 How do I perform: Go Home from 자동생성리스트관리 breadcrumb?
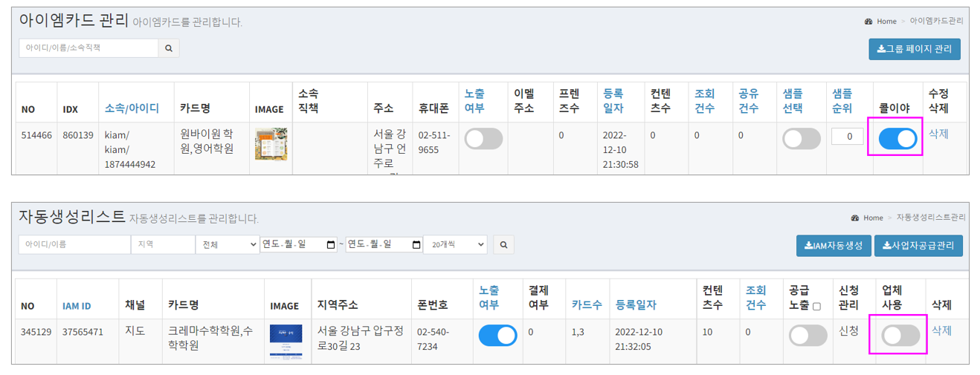[873, 218]
